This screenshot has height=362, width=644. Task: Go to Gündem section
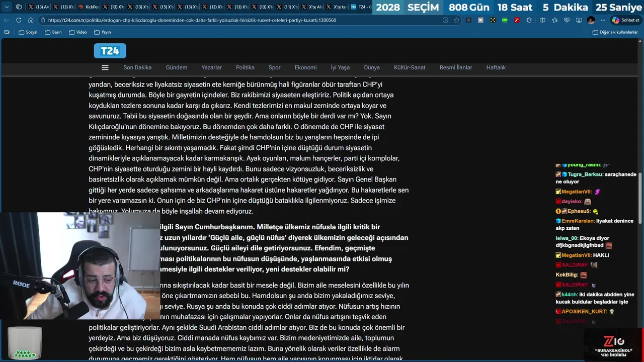tap(177, 67)
